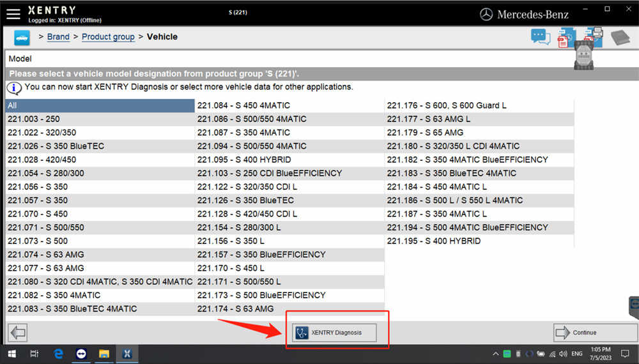The width and height of the screenshot is (639, 364).
Task: Open the chat bubbles feedback icon
Action: (x=541, y=37)
